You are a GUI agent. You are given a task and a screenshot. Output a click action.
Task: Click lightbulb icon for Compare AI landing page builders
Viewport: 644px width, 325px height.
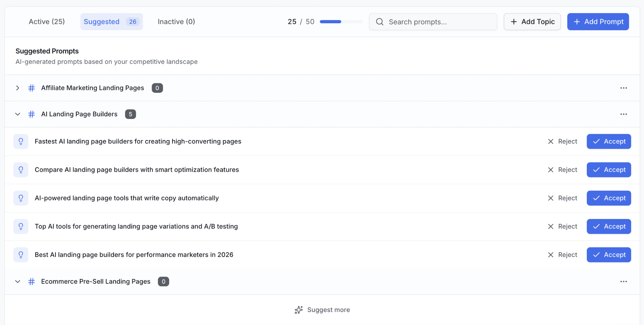point(21,170)
